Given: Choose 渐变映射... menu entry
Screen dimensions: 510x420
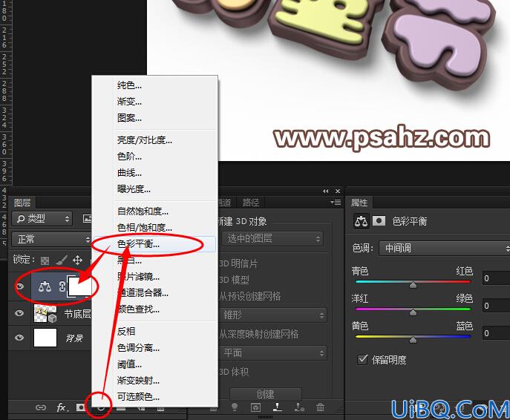Looking at the screenshot, I should [x=138, y=381].
